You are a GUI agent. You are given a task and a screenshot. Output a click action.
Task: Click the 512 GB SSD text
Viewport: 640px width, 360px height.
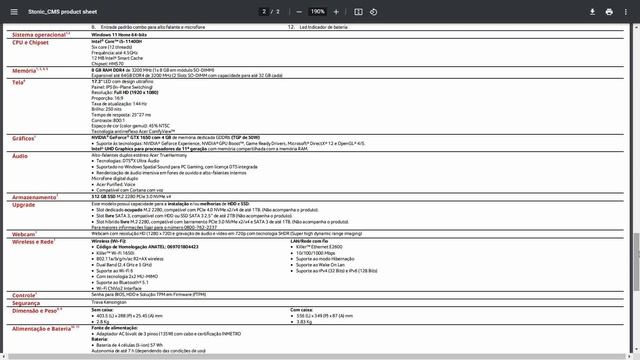coord(103,197)
